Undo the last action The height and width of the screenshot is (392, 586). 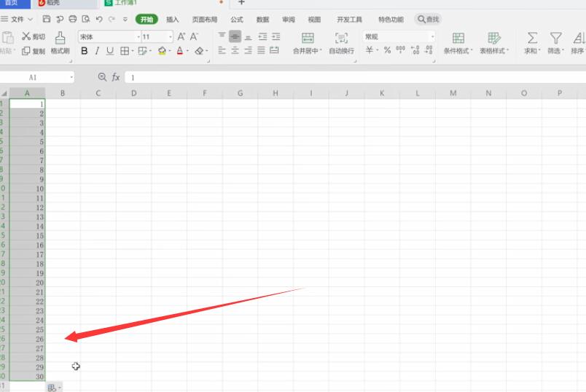point(99,19)
